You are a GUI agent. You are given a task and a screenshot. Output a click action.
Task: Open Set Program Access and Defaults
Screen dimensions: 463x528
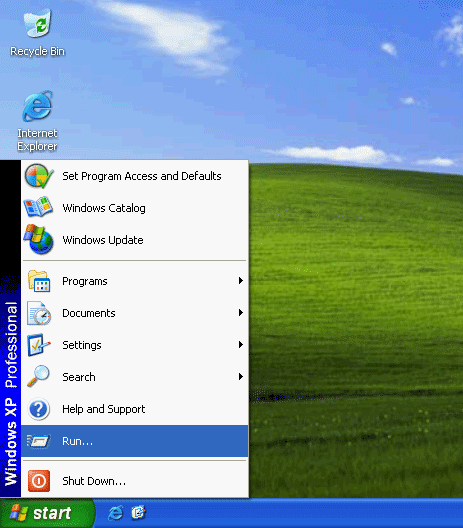135,176
